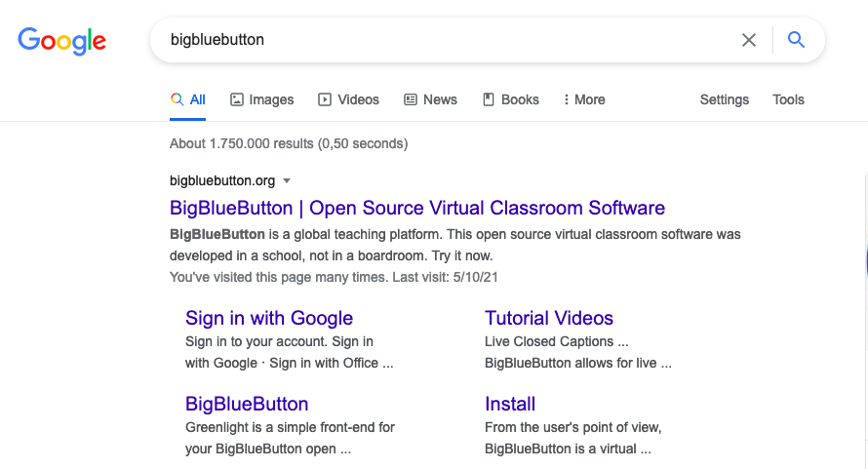Click the "From the user's point of view" snippet
The height and width of the screenshot is (469, 868).
coord(572,427)
